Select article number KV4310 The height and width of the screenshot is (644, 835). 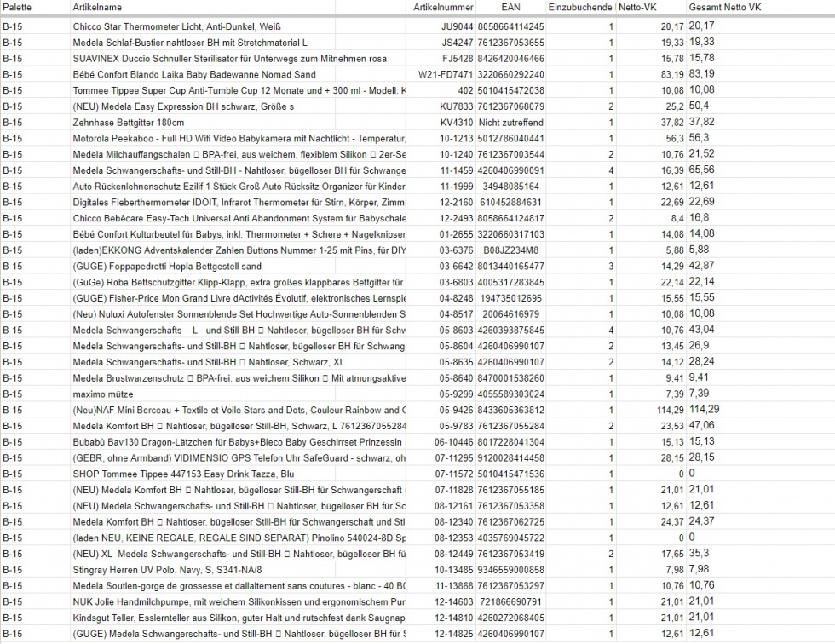(457, 123)
